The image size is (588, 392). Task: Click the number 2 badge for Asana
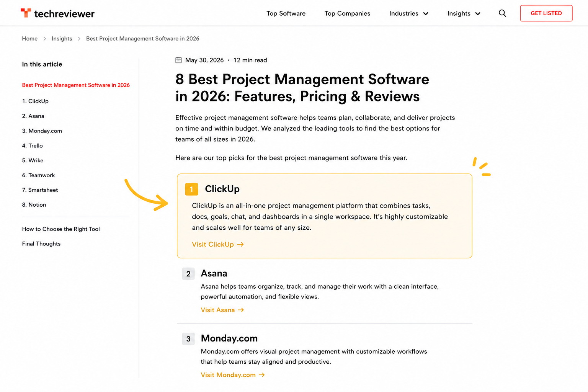tap(188, 274)
